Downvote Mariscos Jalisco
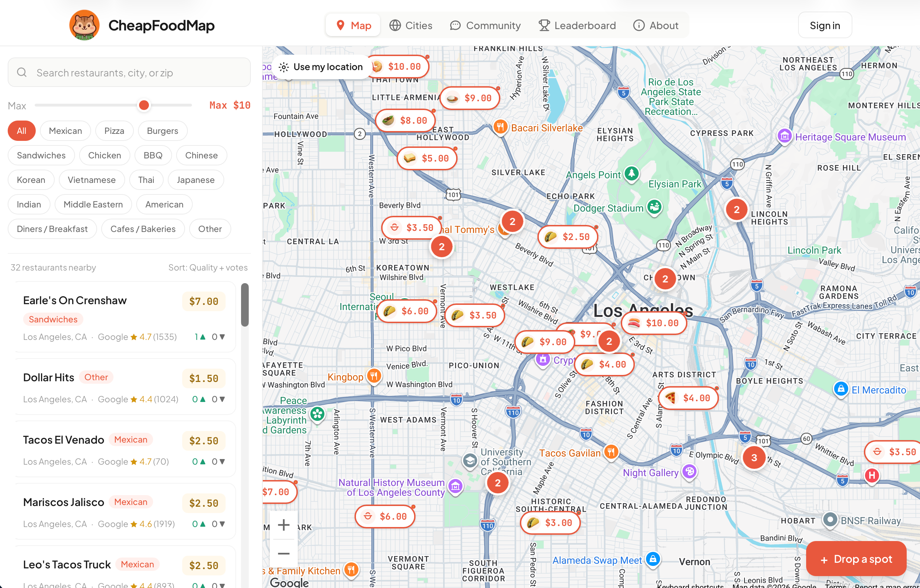 [x=219, y=524]
